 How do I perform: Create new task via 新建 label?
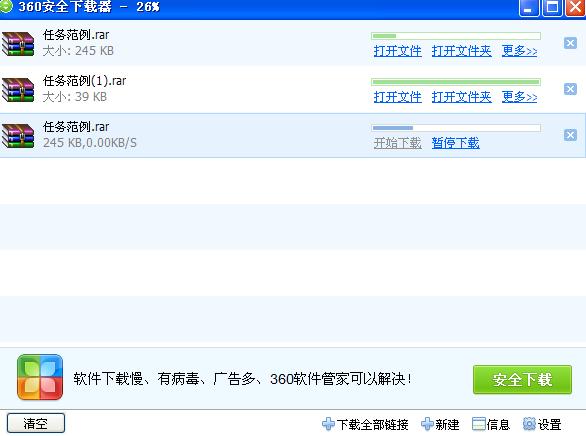pyautogui.click(x=447, y=424)
